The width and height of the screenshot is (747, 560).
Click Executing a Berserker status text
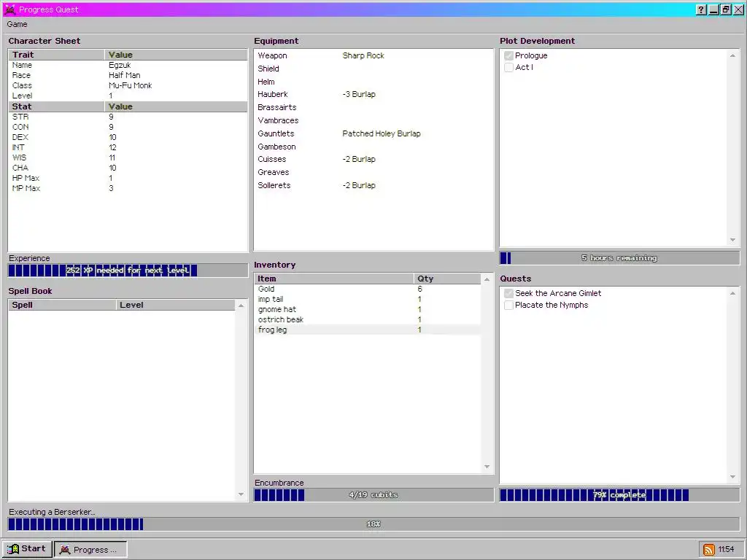pos(52,512)
